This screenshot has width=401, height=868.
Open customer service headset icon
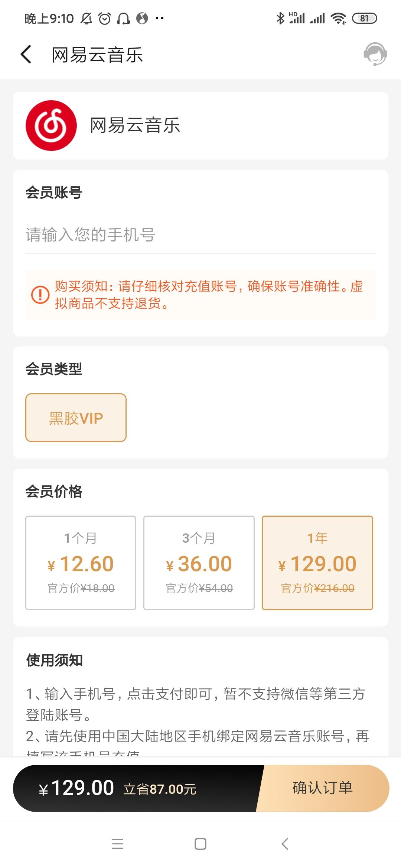point(375,54)
